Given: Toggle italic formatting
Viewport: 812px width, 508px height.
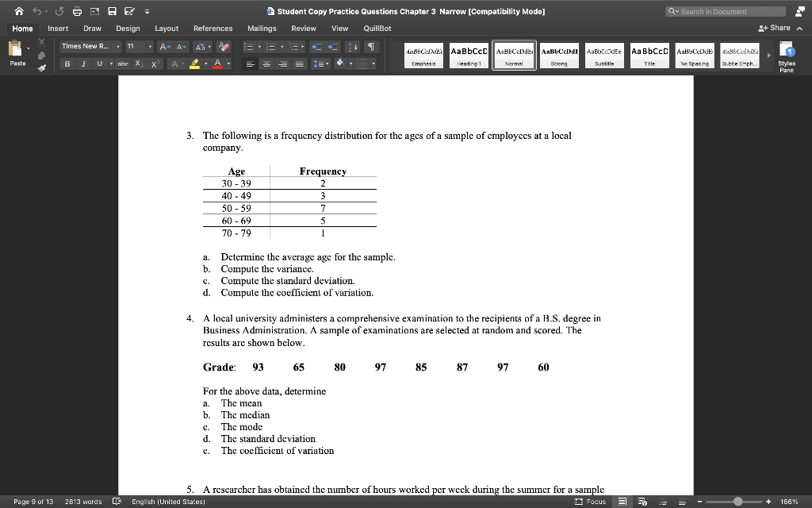Looking at the screenshot, I should tap(83, 63).
